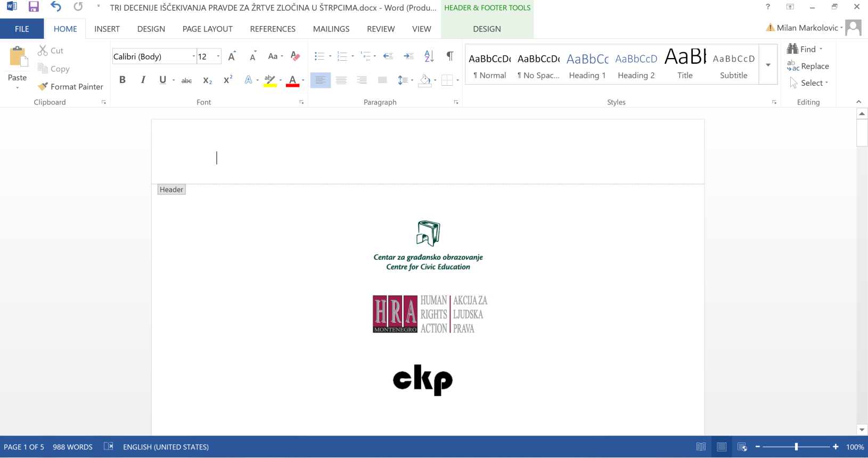Switch to Web Layout view
This screenshot has width=868, height=458.
click(742, 447)
